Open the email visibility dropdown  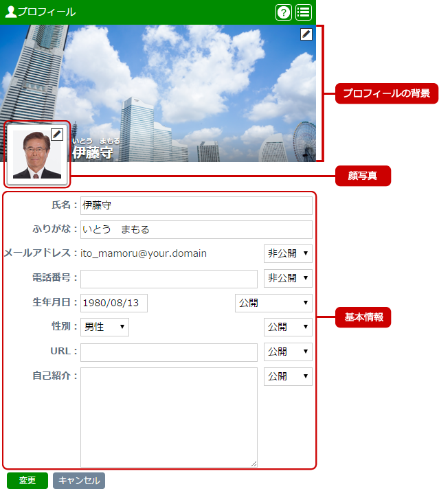pos(288,253)
